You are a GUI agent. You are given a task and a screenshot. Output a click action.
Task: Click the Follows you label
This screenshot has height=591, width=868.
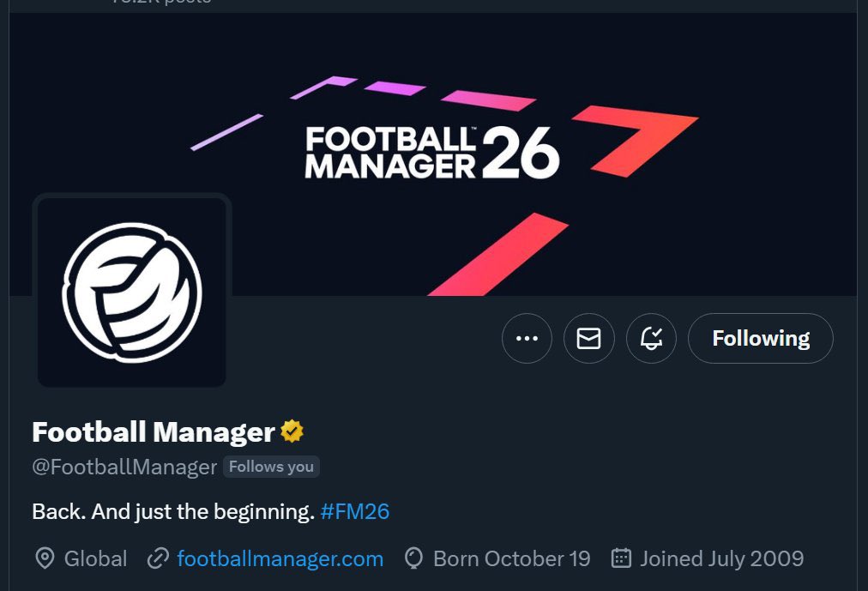point(271,467)
